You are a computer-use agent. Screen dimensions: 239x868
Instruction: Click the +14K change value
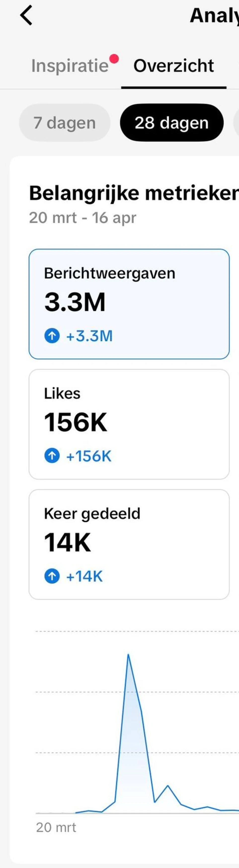click(x=84, y=576)
